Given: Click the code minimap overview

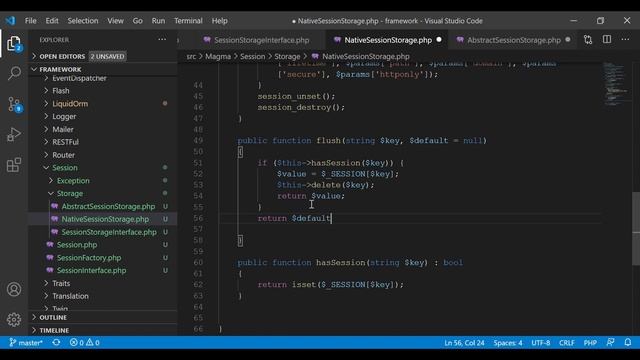Looking at the screenshot, I should [616, 84].
